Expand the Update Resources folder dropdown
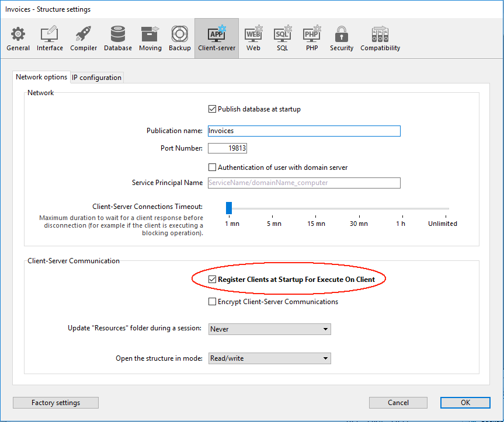The height and width of the screenshot is (422, 504). click(x=269, y=329)
